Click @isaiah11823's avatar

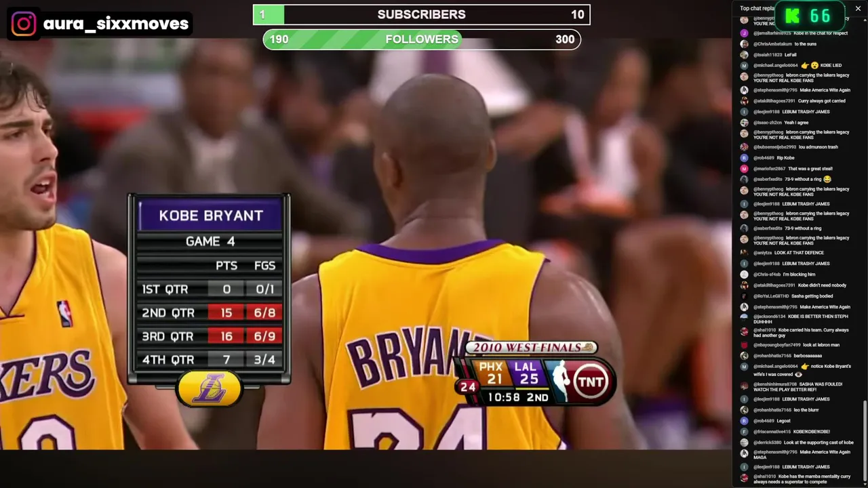pos(745,55)
